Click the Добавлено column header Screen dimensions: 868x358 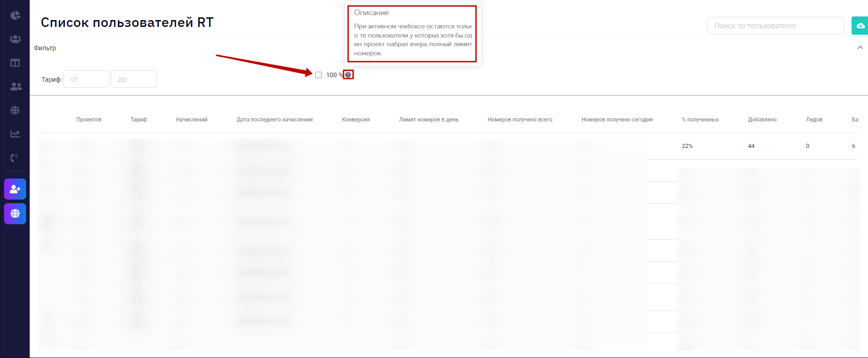pos(762,120)
